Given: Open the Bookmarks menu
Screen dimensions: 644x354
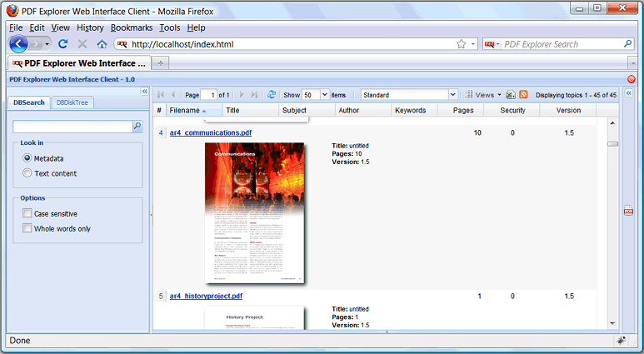Looking at the screenshot, I should (132, 27).
